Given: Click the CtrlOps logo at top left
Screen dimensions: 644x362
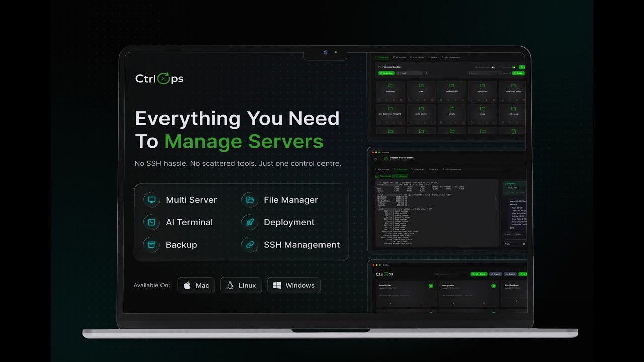Looking at the screenshot, I should [159, 78].
